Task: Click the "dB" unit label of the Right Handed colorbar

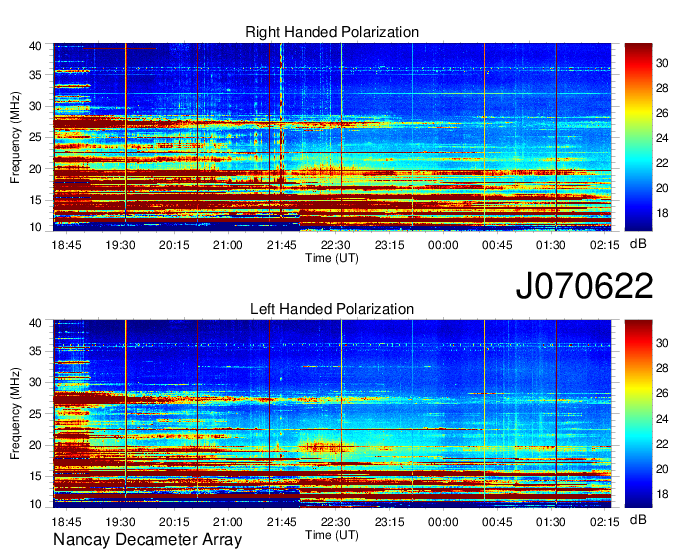Action: [x=638, y=244]
